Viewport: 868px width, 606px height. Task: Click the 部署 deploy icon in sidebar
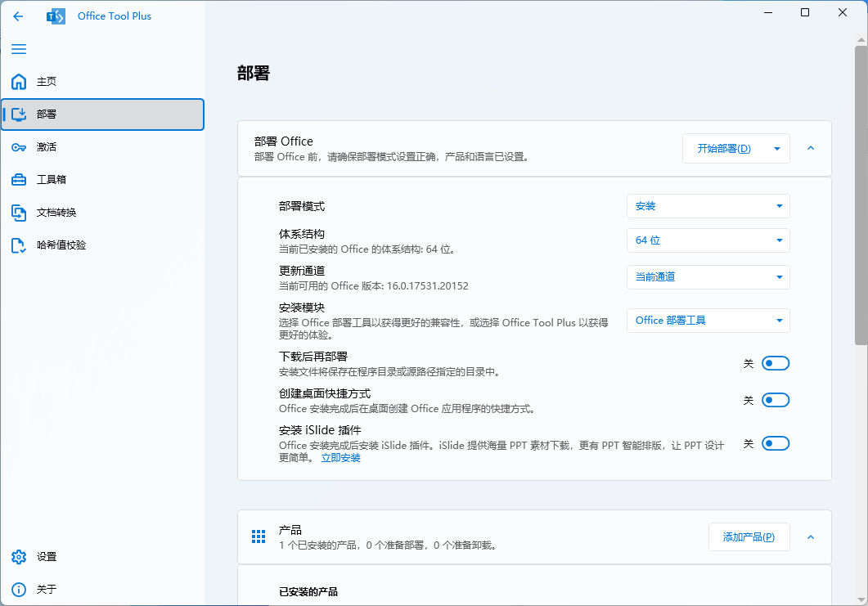click(x=19, y=114)
